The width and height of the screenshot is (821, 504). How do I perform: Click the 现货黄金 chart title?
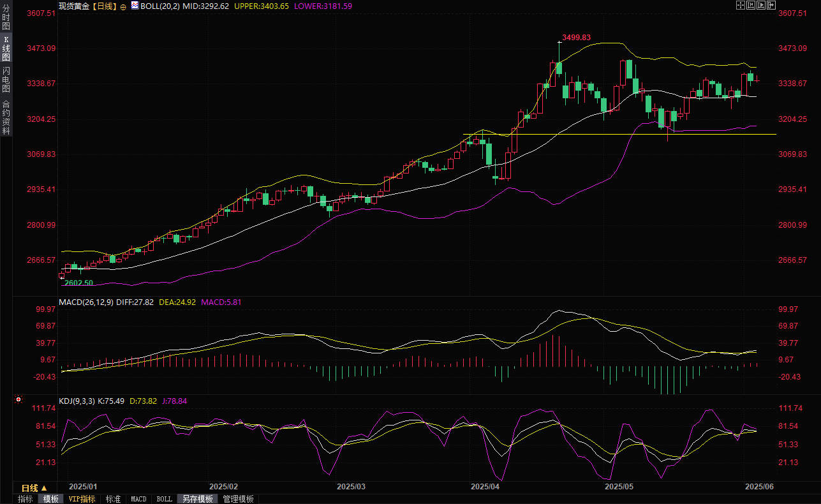coord(74,6)
